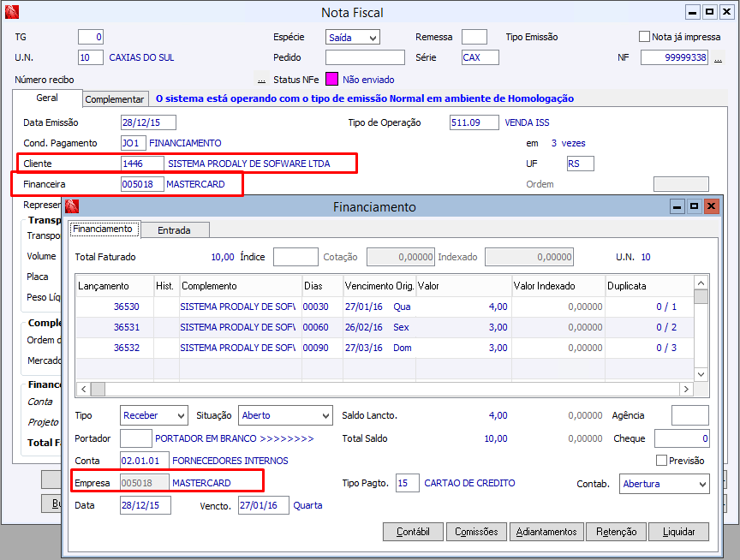The image size is (740, 560).
Task: Click the grid's vertical scroll up arrow
Action: coord(701,283)
